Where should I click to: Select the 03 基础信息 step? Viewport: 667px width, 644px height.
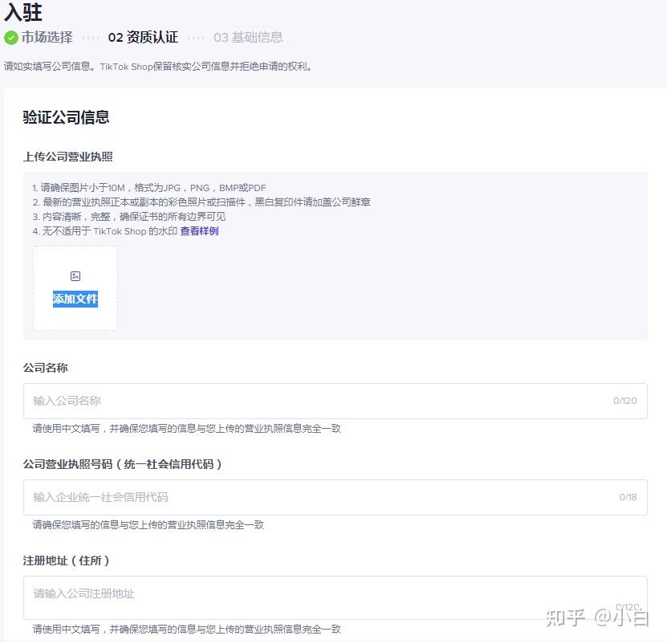249,38
